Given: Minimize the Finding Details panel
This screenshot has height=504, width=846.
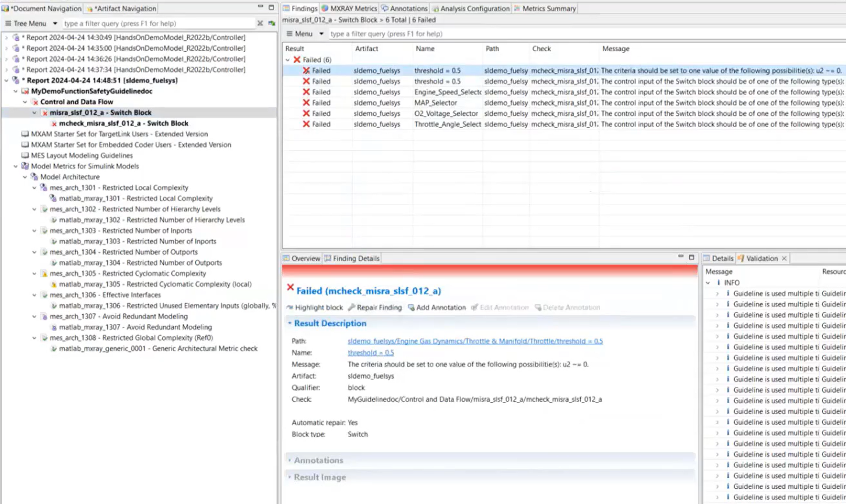Looking at the screenshot, I should (680, 257).
